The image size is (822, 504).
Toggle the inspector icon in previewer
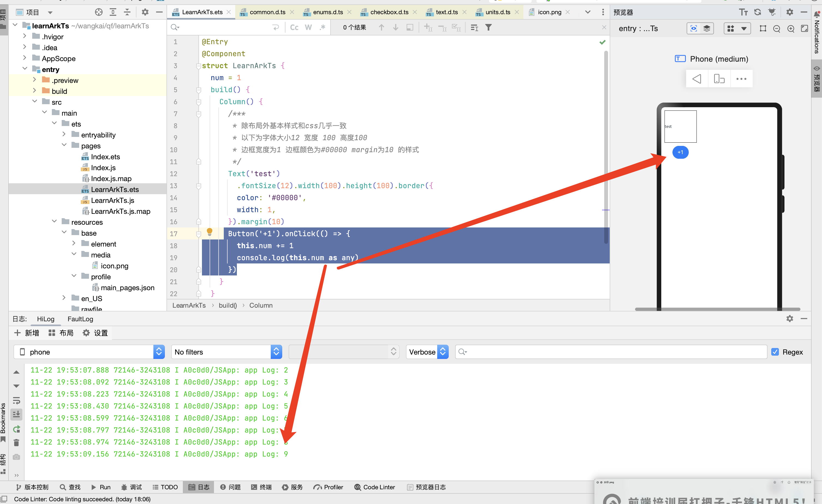coord(693,29)
